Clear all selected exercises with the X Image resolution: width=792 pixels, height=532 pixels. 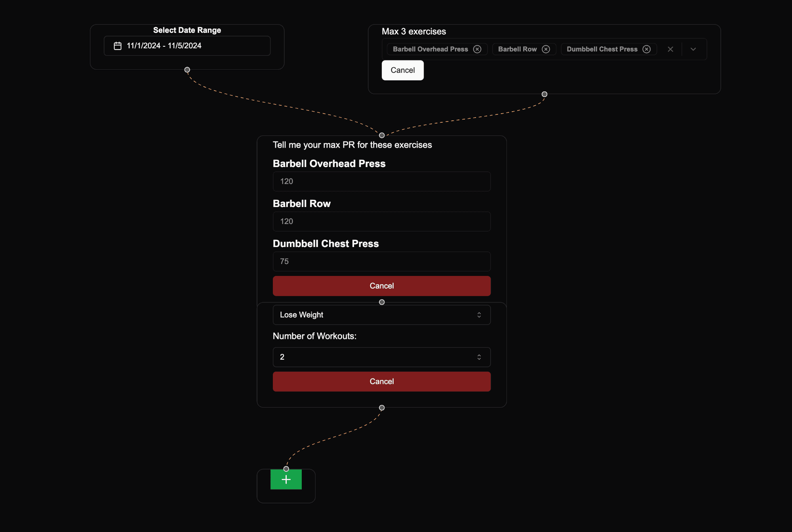tap(670, 49)
